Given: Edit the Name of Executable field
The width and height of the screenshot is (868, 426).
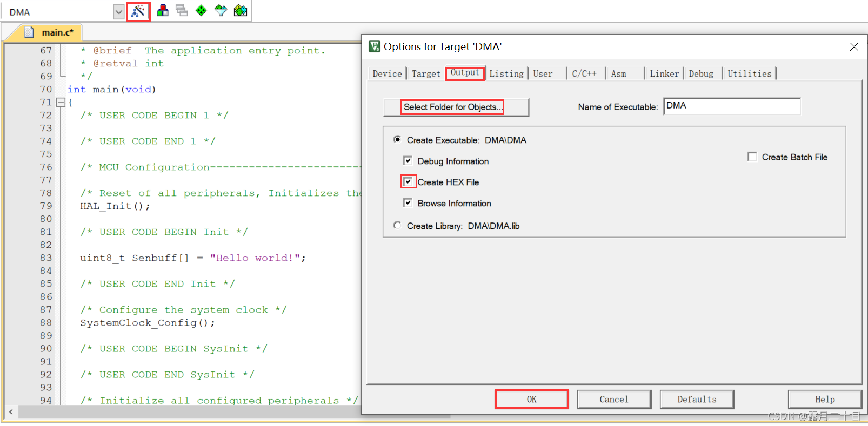Looking at the screenshot, I should (732, 106).
